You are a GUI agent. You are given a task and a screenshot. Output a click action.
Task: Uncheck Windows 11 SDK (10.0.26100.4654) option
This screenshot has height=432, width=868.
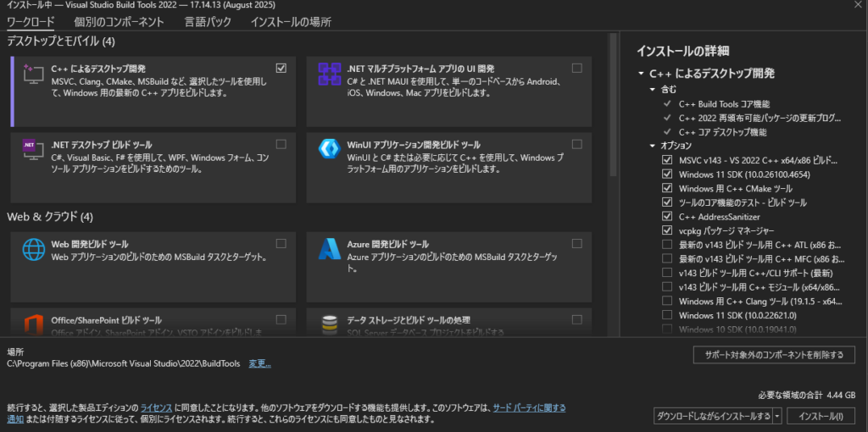click(x=667, y=174)
